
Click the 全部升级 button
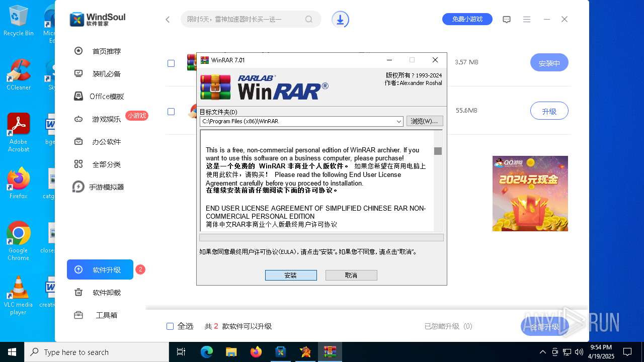[x=545, y=327]
